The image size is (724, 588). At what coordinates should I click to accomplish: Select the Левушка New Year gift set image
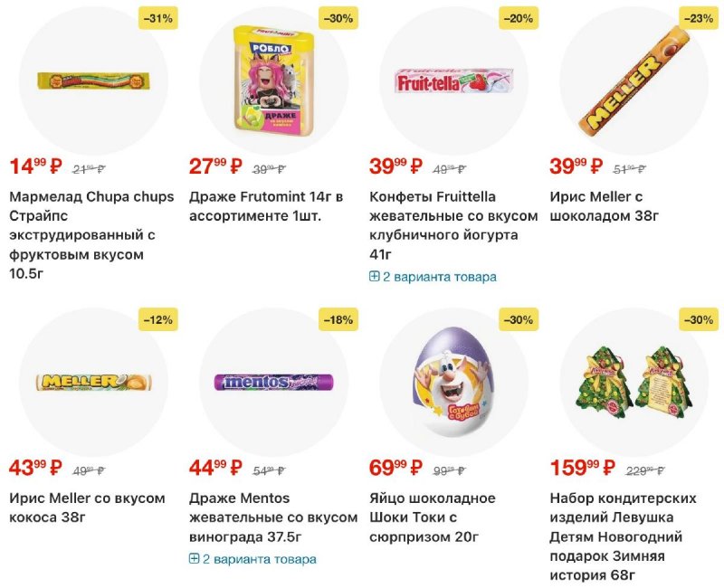(x=634, y=381)
